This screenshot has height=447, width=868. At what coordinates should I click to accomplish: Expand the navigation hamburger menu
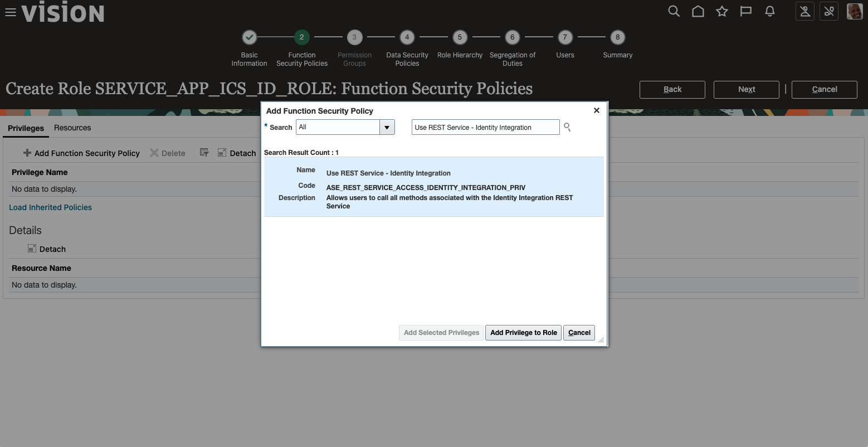pyautogui.click(x=10, y=12)
